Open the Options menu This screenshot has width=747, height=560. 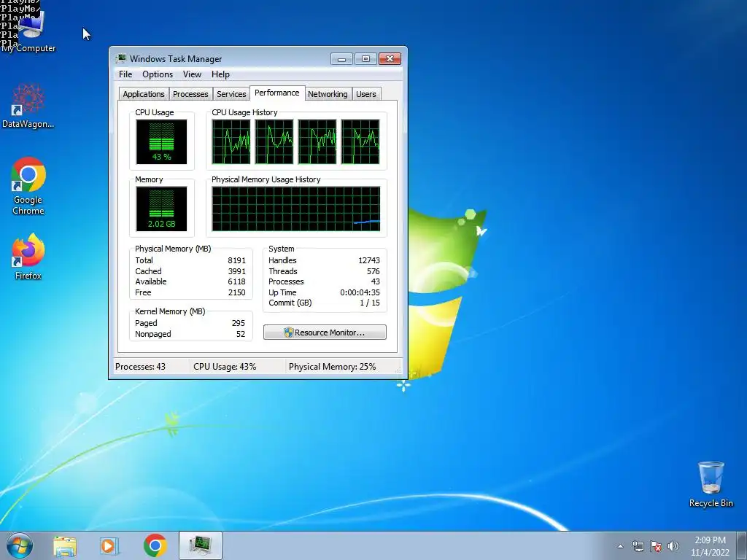click(x=158, y=74)
